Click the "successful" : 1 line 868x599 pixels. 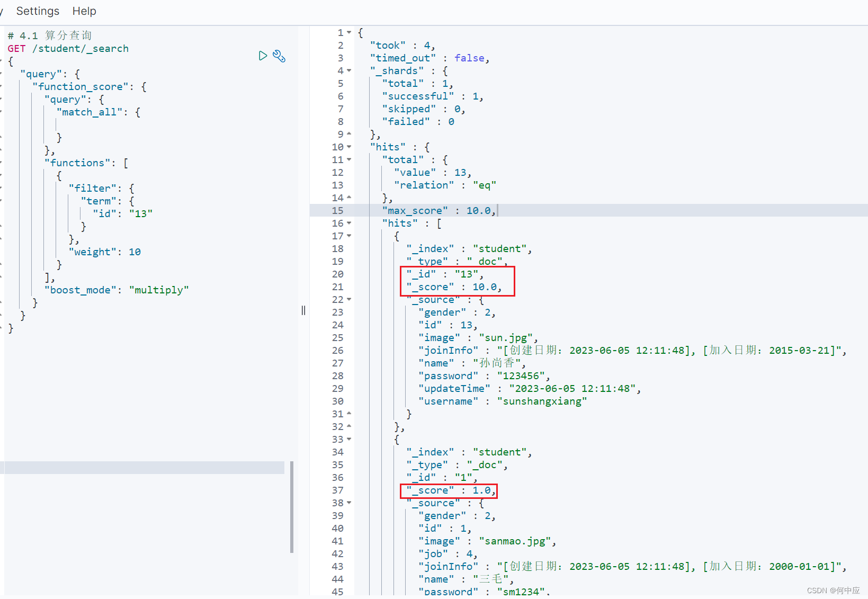(433, 96)
